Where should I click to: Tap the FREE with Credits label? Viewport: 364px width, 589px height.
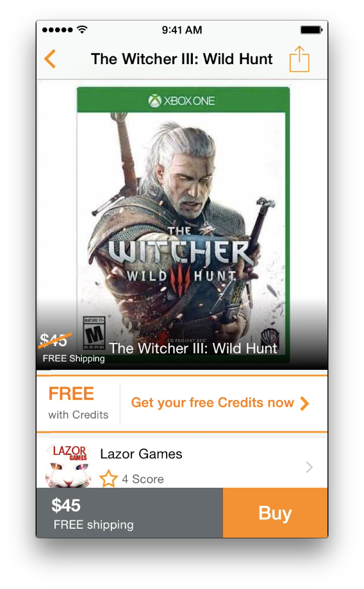click(x=78, y=403)
